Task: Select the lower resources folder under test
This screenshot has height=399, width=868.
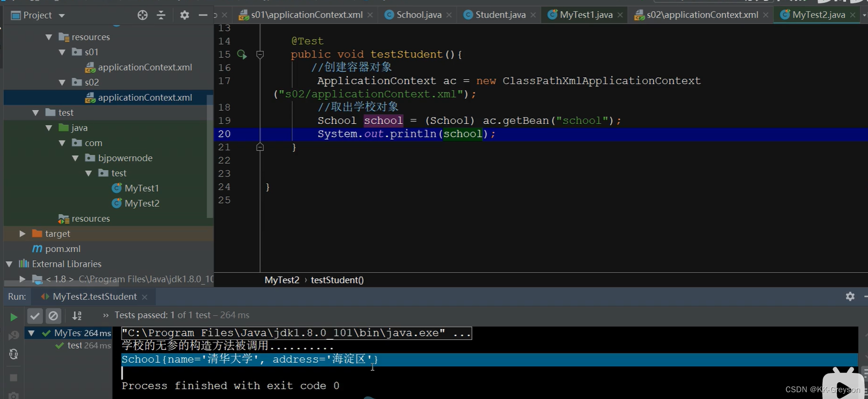Action: [x=84, y=218]
